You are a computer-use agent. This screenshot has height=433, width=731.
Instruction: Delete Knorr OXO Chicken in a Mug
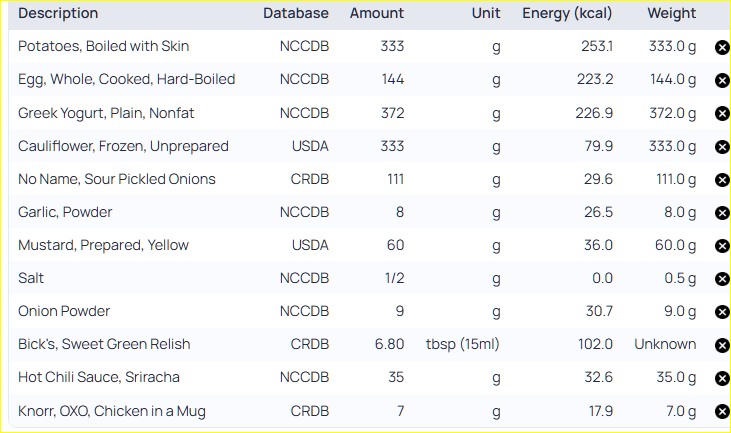722,412
